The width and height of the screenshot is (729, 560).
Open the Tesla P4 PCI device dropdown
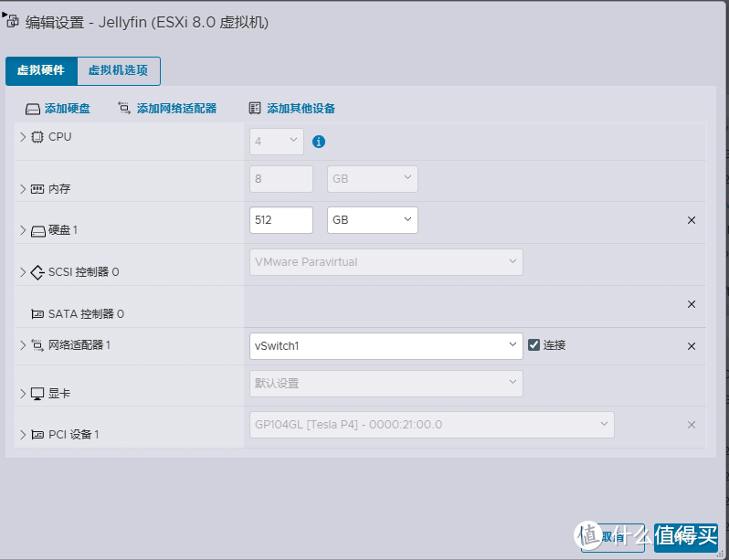pos(432,425)
